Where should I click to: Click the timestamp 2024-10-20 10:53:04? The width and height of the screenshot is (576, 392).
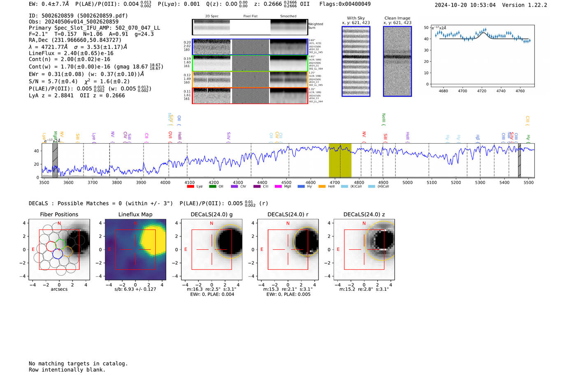coord(465,5)
